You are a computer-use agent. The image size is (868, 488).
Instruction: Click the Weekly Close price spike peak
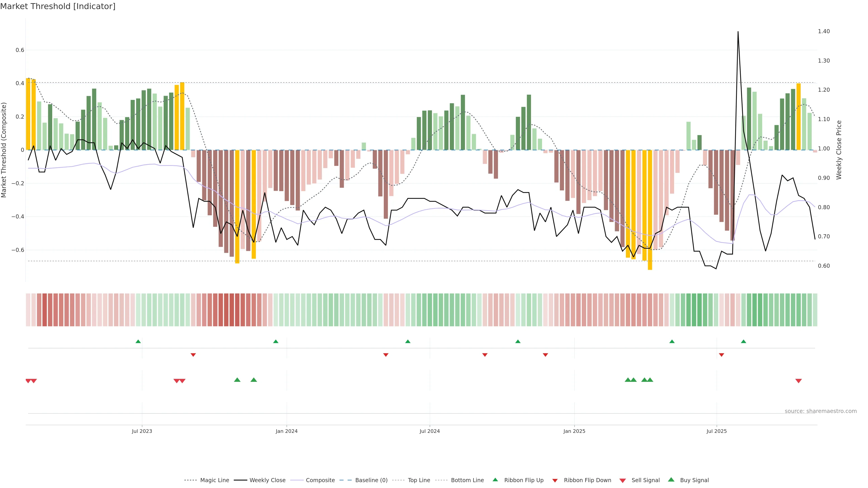tap(738, 32)
